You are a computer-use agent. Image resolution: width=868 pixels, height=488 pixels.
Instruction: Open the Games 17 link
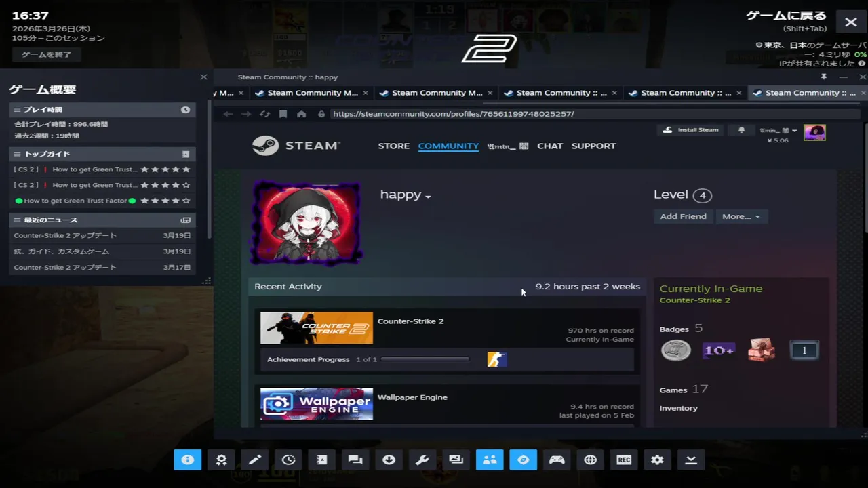click(684, 389)
